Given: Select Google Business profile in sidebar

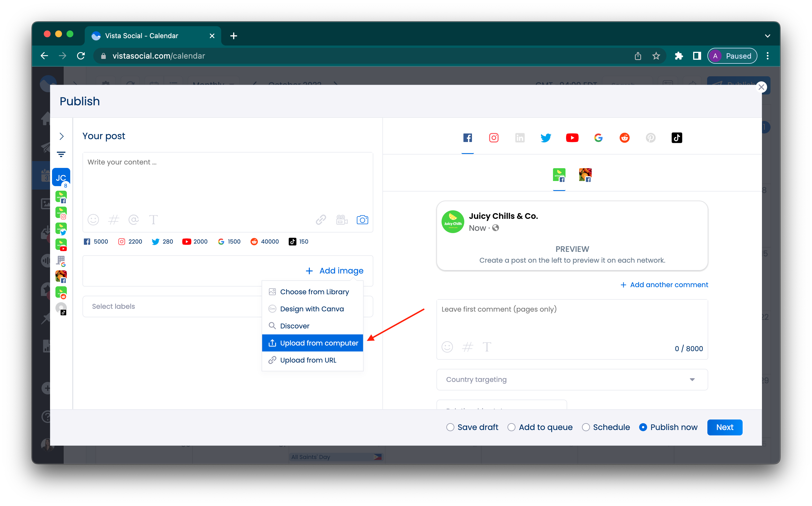Looking at the screenshot, I should click(61, 261).
